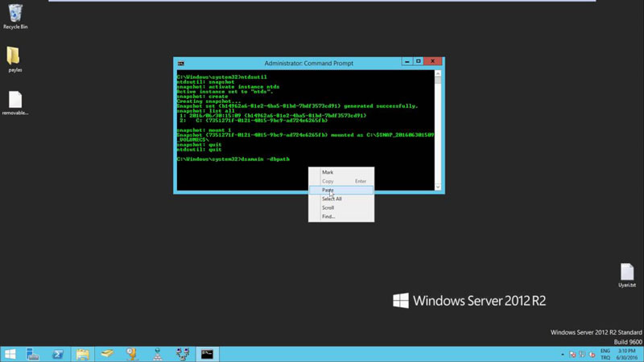Click the third tray icon with red badge

point(592,355)
